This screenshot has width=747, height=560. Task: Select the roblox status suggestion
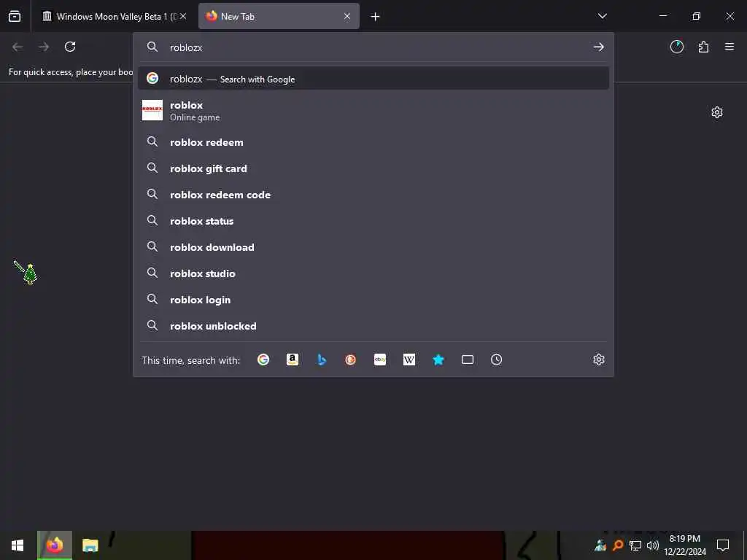tap(373, 220)
